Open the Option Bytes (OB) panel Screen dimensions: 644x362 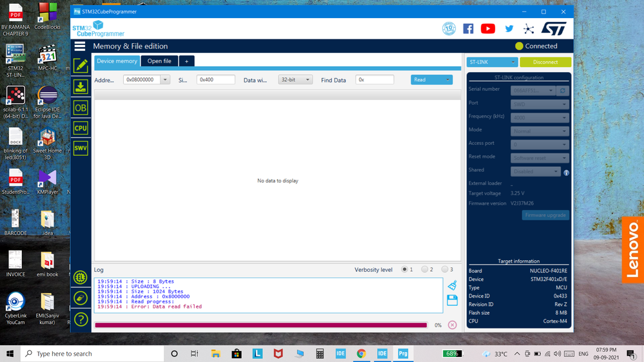pos(81,108)
